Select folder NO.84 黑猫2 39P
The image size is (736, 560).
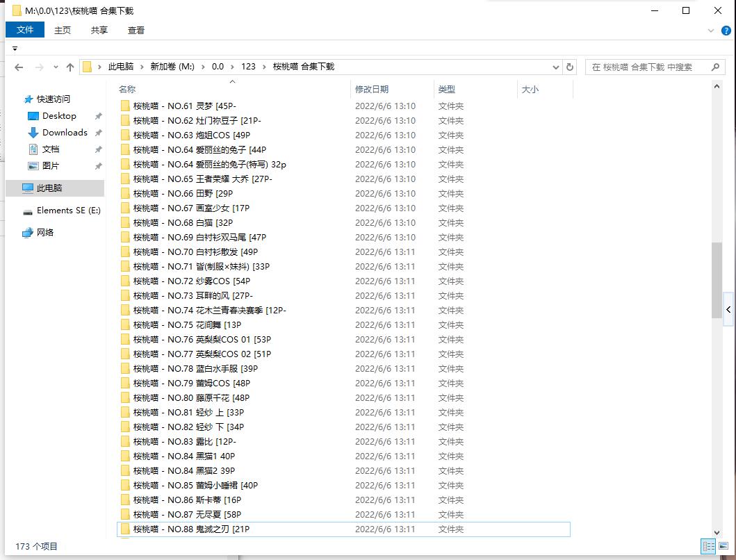coord(343,471)
